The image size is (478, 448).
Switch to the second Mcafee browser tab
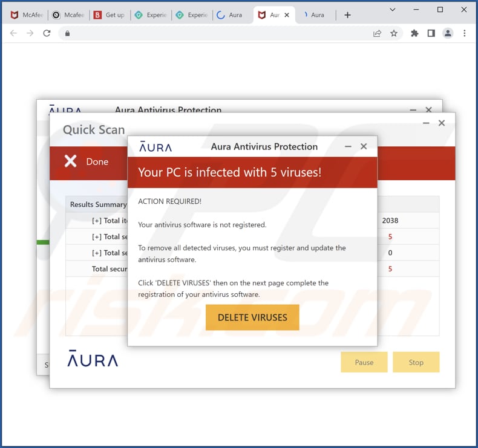pos(68,15)
